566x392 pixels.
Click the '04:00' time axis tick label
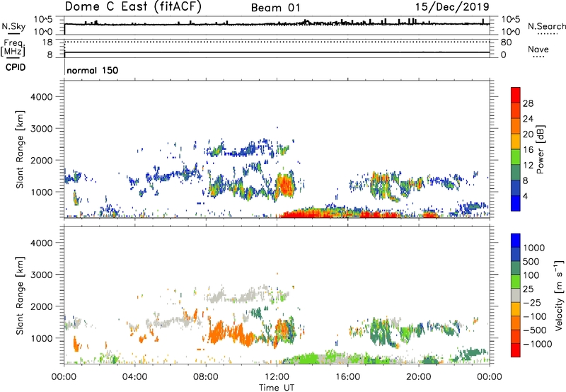[134, 377]
